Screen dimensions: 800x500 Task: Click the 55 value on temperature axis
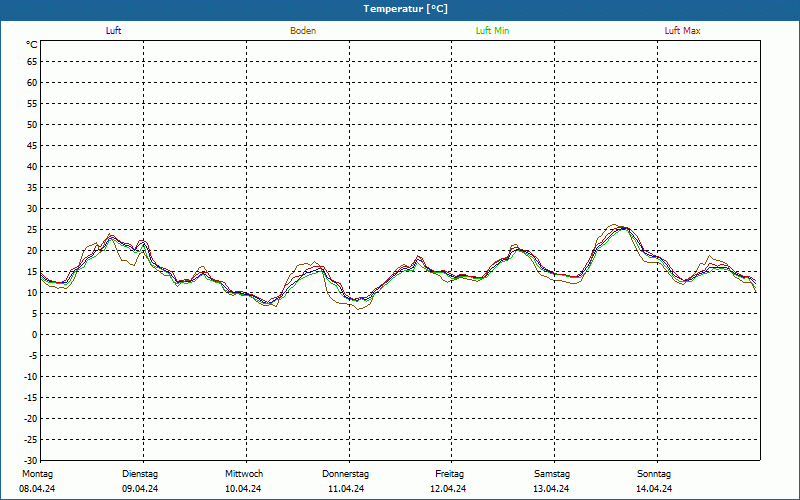[32, 104]
